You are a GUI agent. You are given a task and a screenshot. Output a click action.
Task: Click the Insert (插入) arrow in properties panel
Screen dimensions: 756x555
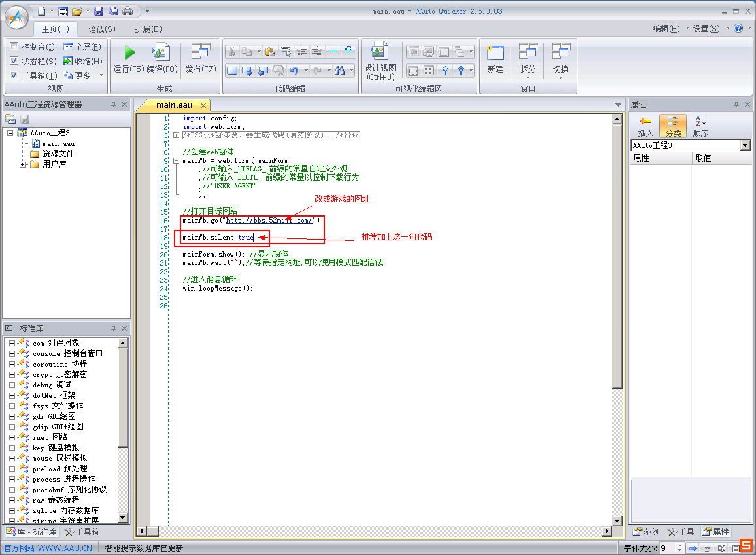tap(645, 122)
